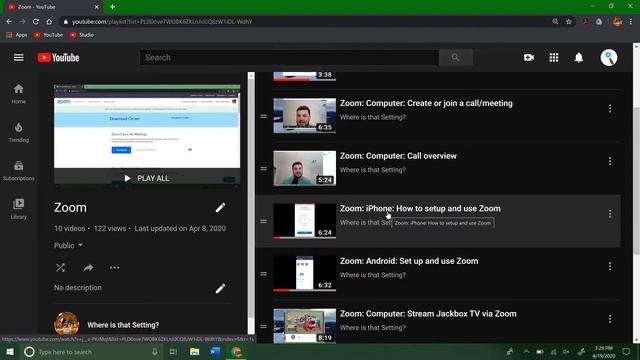Viewport: 640px width, 360px height.
Task: Open options for Create or join a call/meeting
Action: tap(610, 109)
